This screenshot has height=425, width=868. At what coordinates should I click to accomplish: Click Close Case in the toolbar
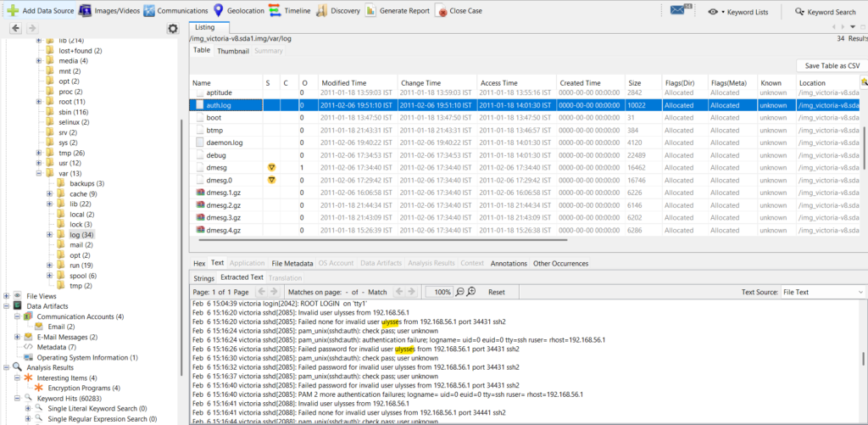click(459, 10)
